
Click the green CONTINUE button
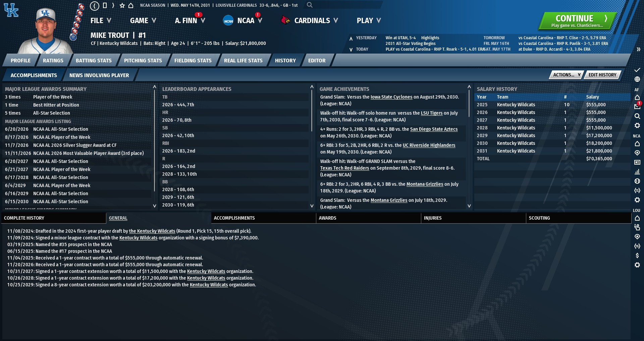point(577,21)
